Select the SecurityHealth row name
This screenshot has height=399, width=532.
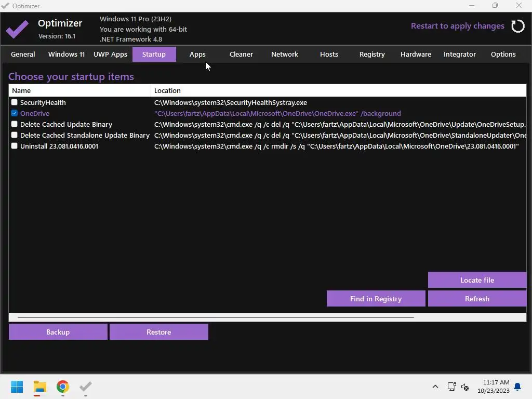[43, 102]
